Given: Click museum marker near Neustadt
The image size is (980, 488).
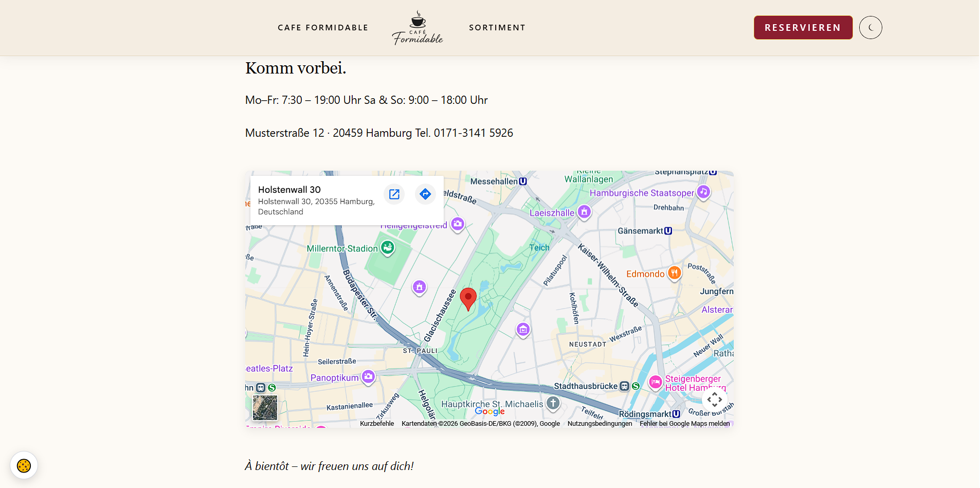Looking at the screenshot, I should point(523,330).
